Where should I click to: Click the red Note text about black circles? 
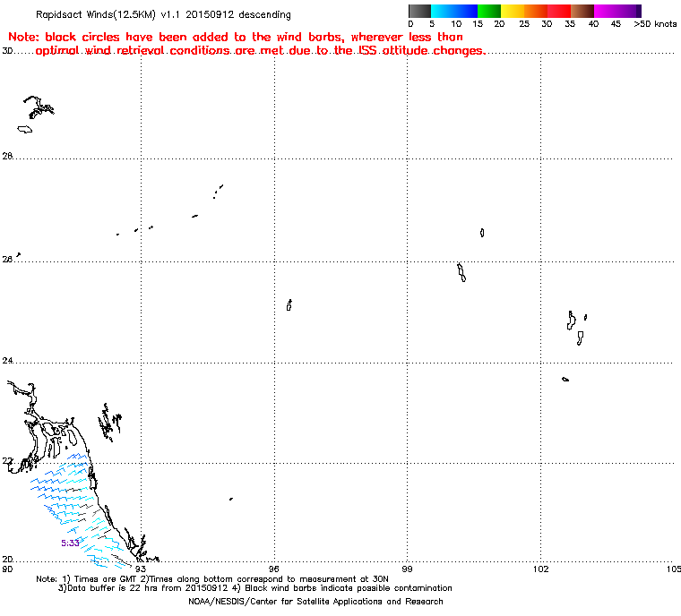(x=246, y=44)
